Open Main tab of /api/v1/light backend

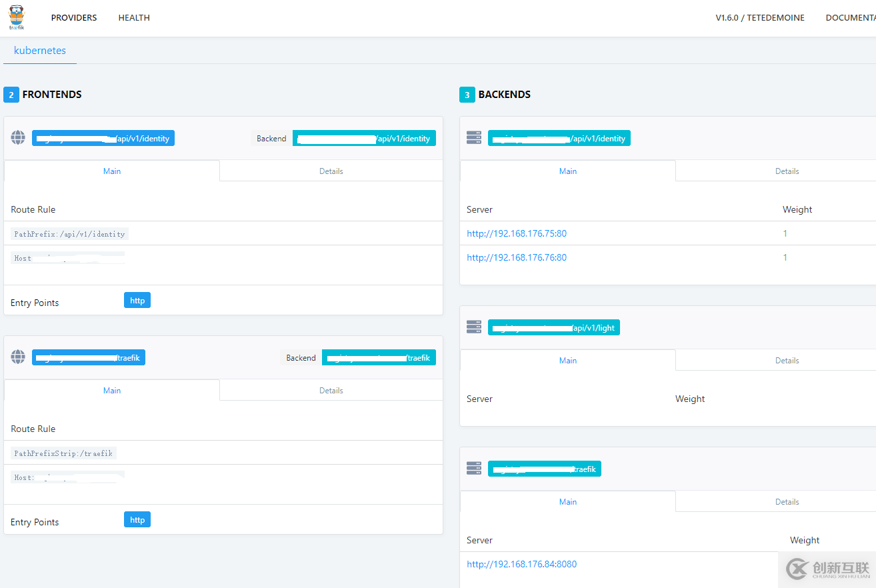tap(568, 360)
